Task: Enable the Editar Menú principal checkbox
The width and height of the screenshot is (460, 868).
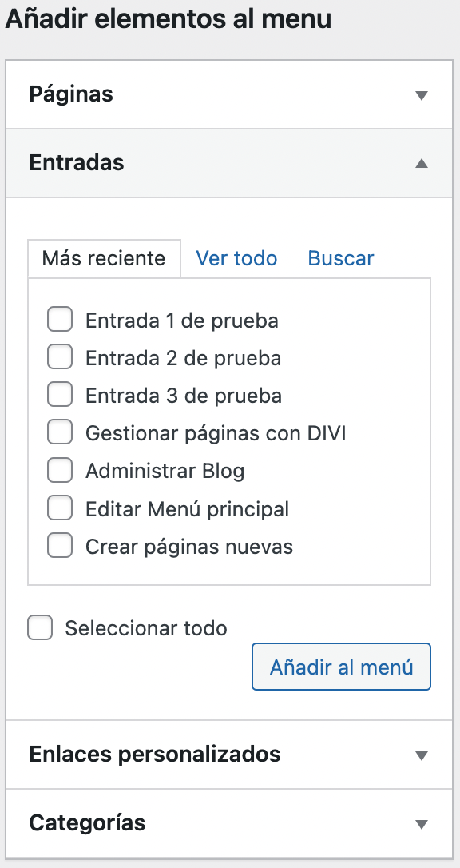Action: pyautogui.click(x=60, y=508)
